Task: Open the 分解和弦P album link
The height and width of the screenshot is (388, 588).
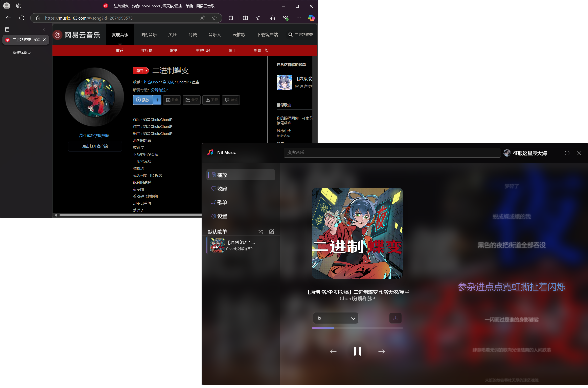Action: click(x=159, y=90)
